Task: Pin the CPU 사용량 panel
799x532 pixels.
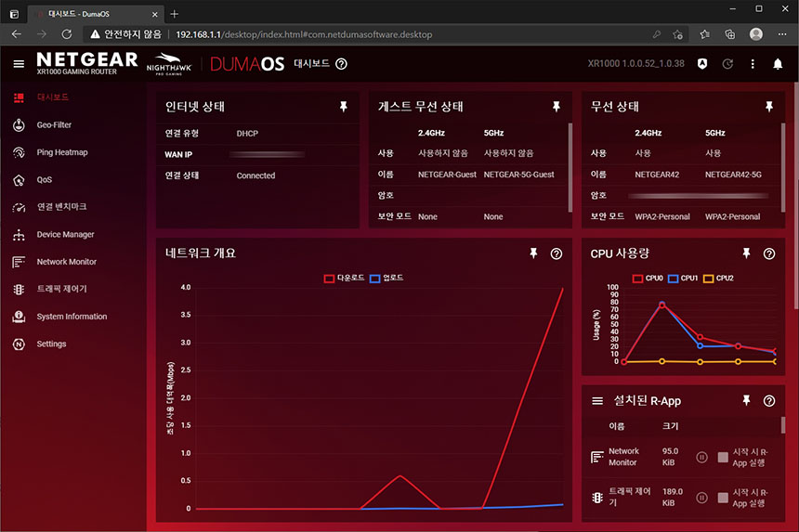Action: pyautogui.click(x=746, y=253)
